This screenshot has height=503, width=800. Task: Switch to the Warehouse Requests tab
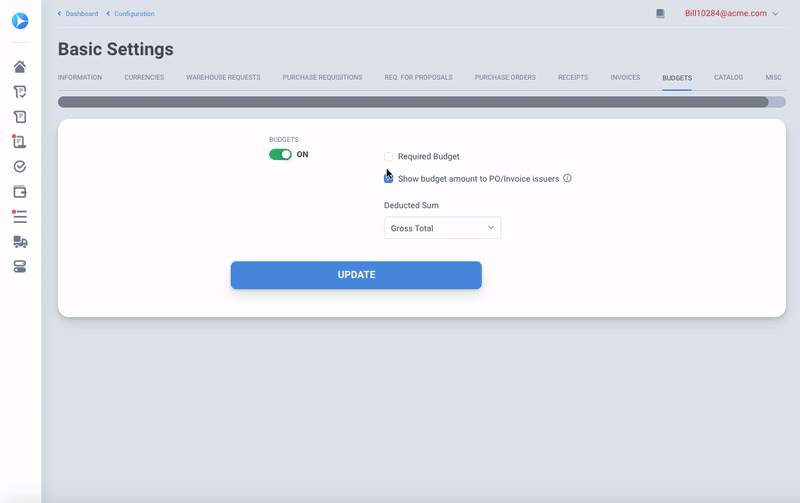pyautogui.click(x=223, y=78)
